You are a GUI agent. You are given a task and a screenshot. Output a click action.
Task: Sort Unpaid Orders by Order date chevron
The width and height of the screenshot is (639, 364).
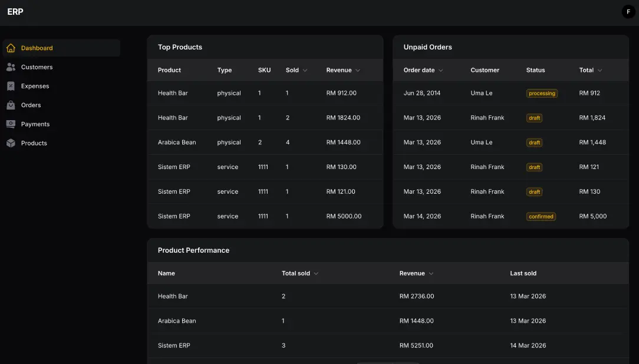440,71
